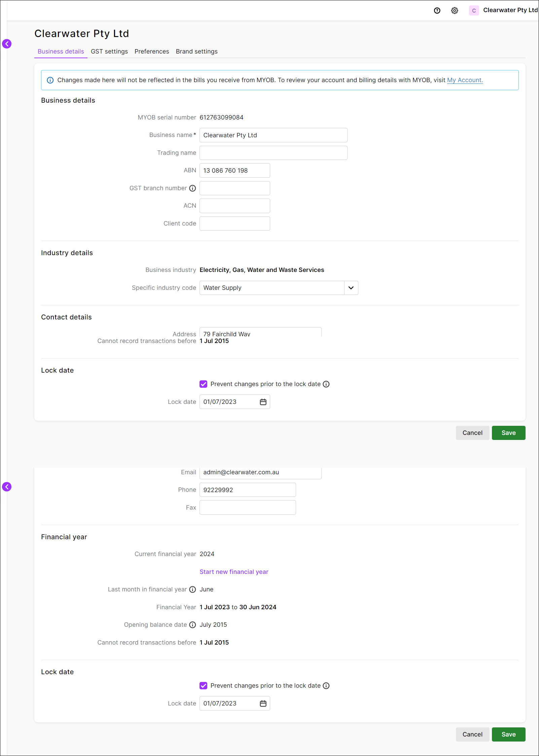Open settings via the gear icon
Image resolution: width=539 pixels, height=756 pixels.
455,10
